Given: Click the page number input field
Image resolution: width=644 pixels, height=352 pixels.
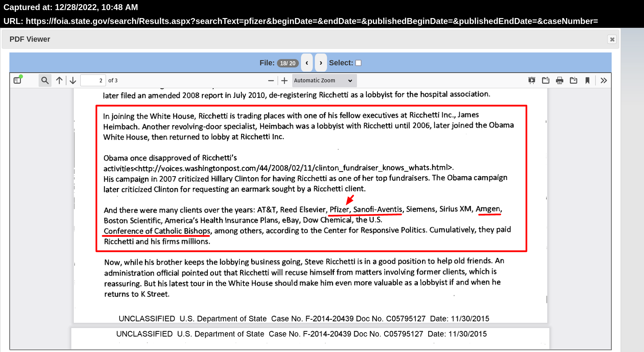Looking at the screenshot, I should tap(93, 80).
